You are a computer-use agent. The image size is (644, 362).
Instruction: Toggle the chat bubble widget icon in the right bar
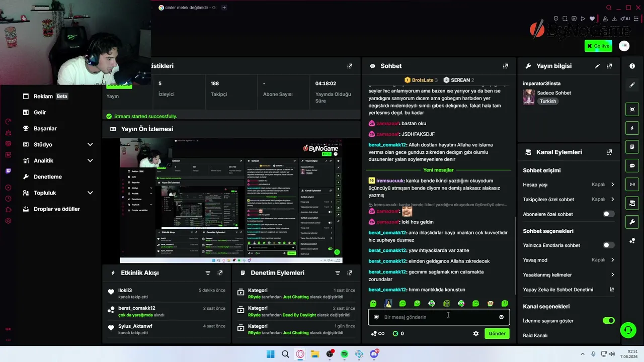click(x=632, y=165)
